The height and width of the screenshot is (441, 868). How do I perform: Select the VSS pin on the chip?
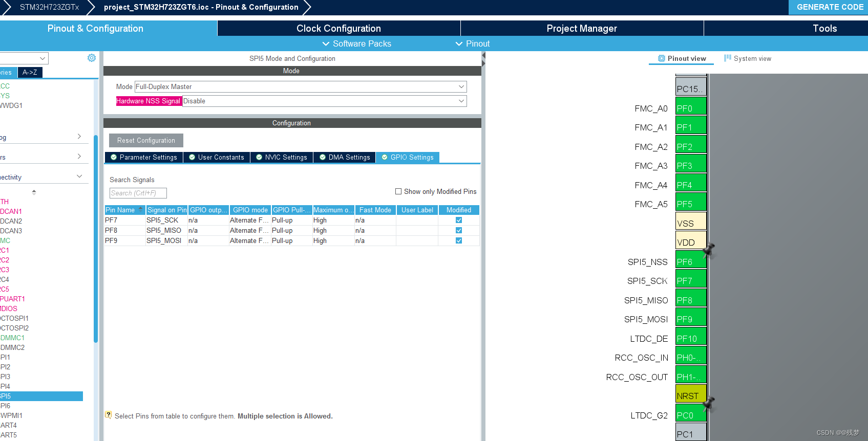tap(691, 221)
